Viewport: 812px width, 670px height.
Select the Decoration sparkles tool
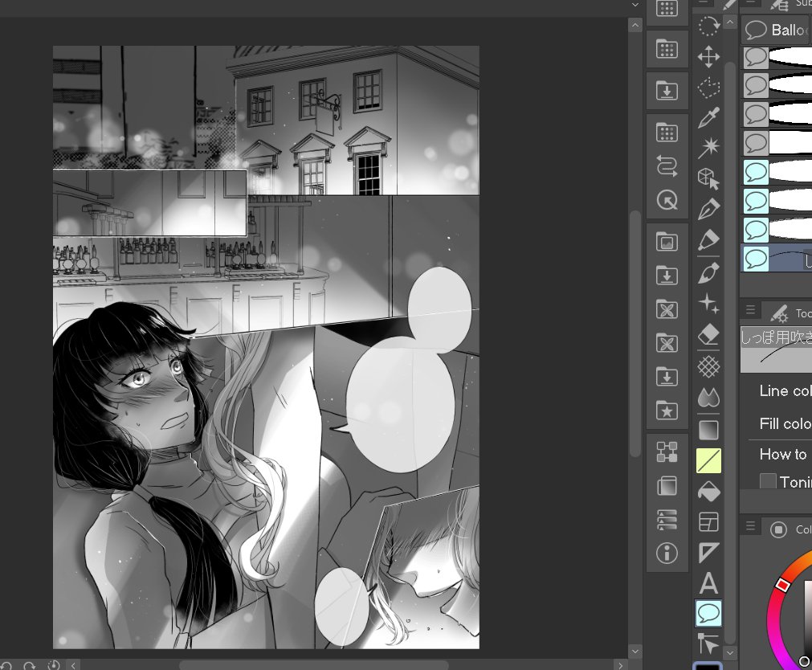708,303
